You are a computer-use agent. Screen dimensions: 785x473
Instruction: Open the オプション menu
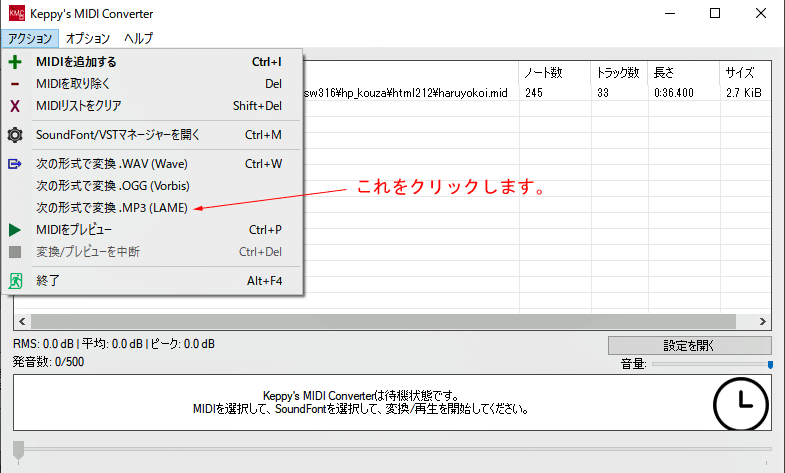tap(88, 39)
